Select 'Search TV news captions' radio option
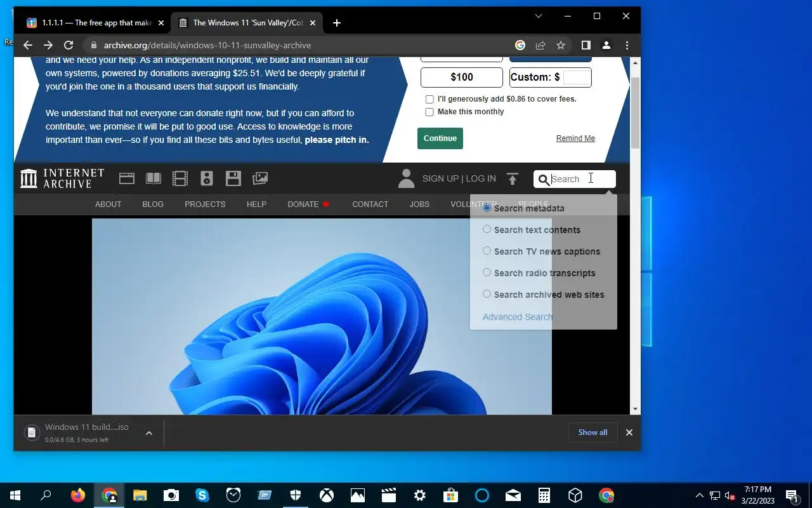 pos(487,251)
